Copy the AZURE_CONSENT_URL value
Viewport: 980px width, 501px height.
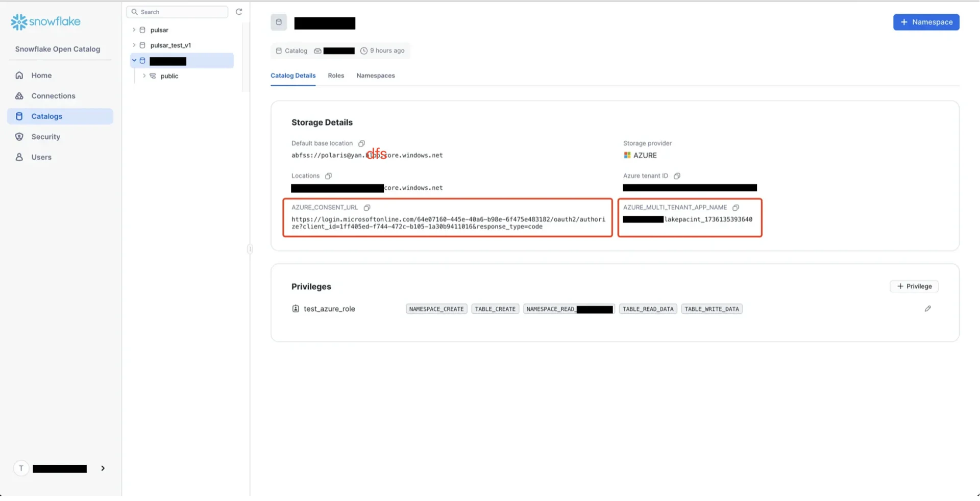pyautogui.click(x=366, y=208)
